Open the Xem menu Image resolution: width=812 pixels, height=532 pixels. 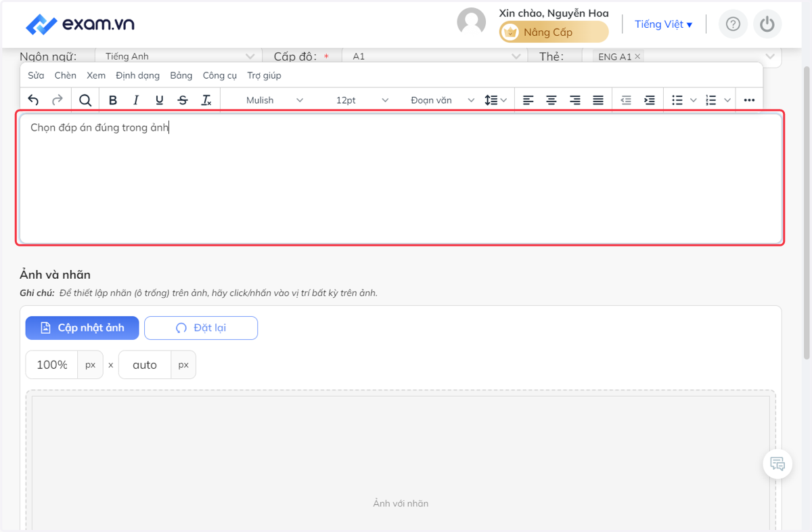point(96,76)
